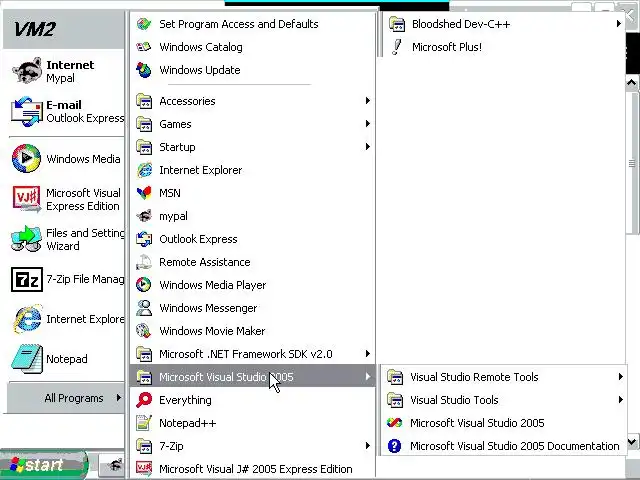Screen dimensions: 640x480
Task: Click the Start button
Action: (x=44, y=464)
